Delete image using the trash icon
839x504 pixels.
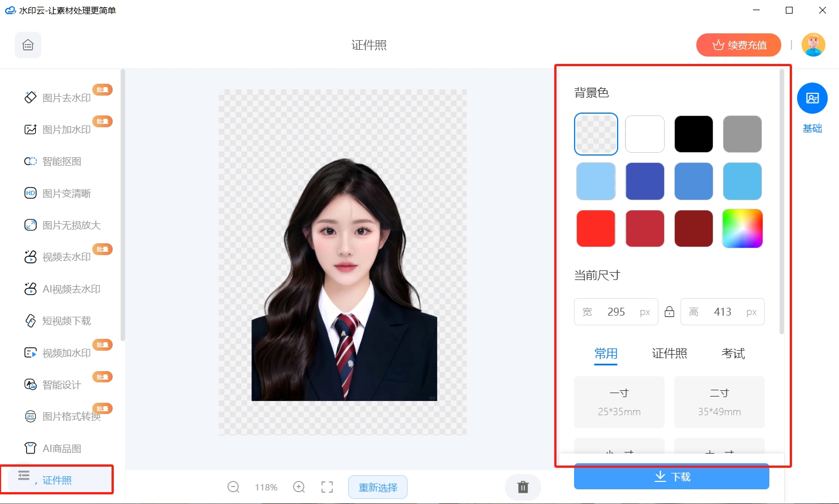pos(523,487)
